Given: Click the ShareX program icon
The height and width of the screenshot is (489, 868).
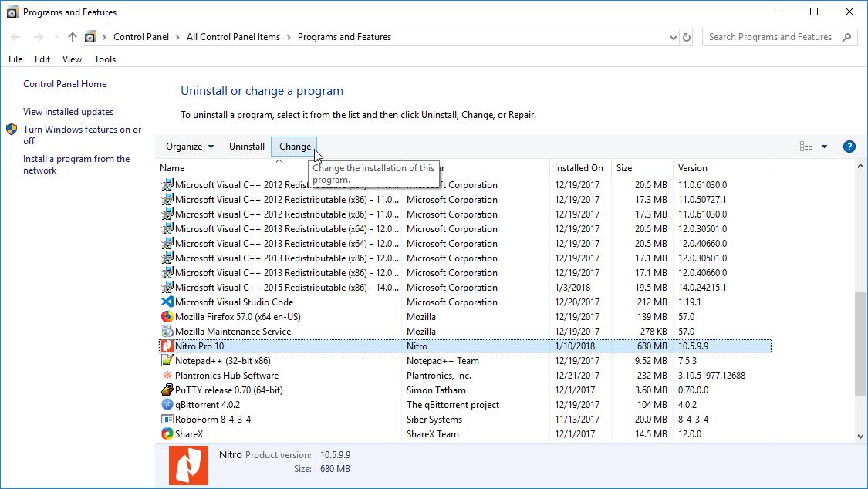Looking at the screenshot, I should click(167, 434).
